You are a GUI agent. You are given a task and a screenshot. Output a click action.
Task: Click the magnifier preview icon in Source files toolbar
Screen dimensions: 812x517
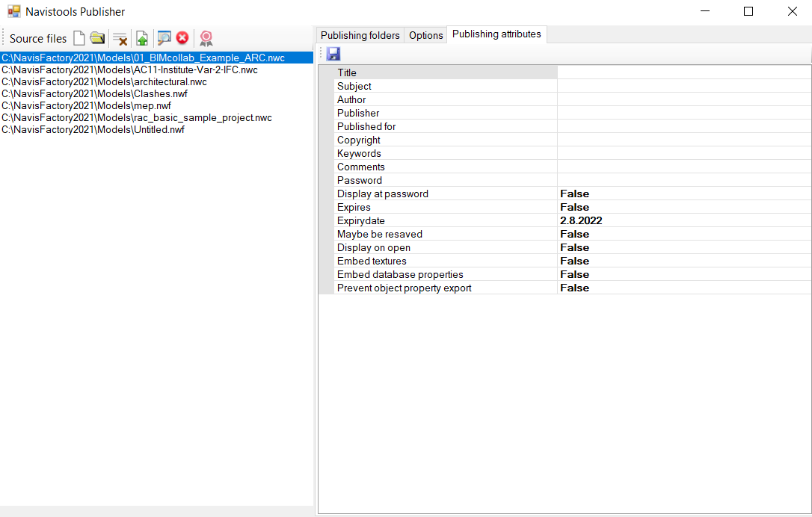(x=164, y=38)
